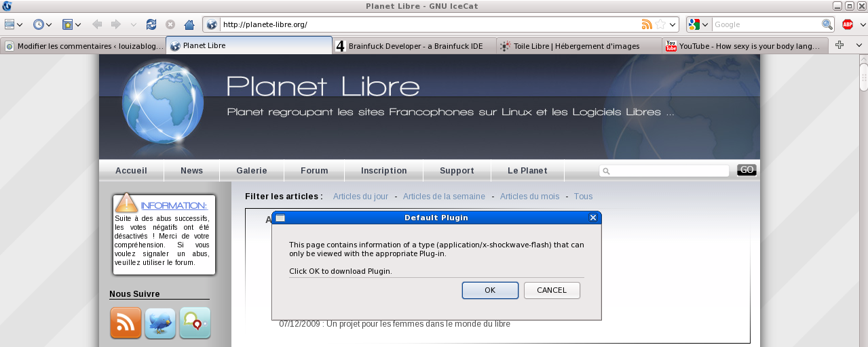Filter by Articles du mois link
Screen dimensions: 868x347
click(x=529, y=197)
